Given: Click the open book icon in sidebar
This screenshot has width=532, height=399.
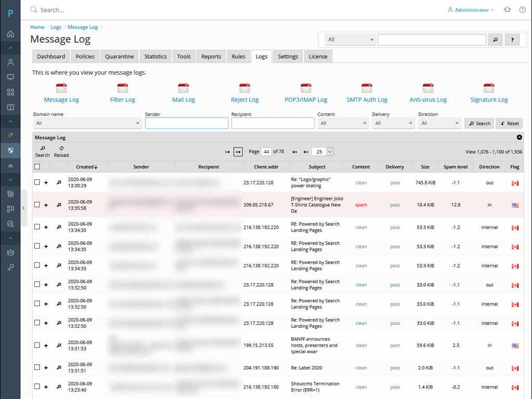Looking at the screenshot, I should pyautogui.click(x=10, y=107).
